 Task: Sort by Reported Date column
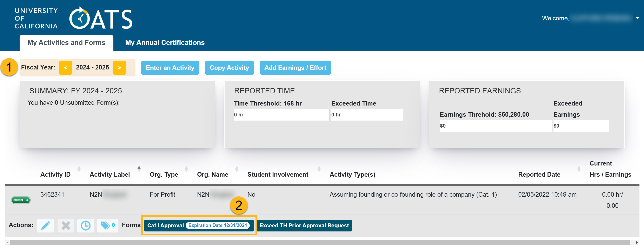pyautogui.click(x=539, y=174)
